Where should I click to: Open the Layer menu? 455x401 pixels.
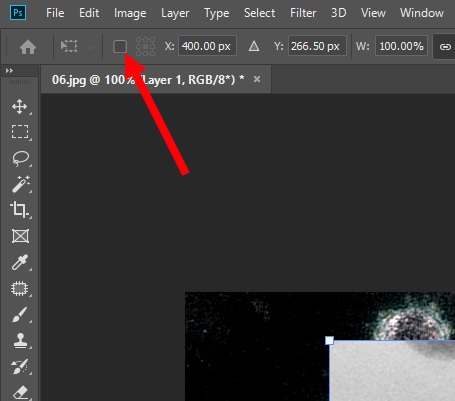click(x=175, y=13)
